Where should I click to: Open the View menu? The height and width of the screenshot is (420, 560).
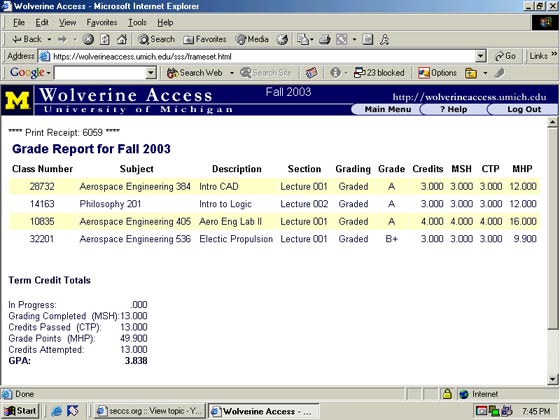[x=67, y=22]
